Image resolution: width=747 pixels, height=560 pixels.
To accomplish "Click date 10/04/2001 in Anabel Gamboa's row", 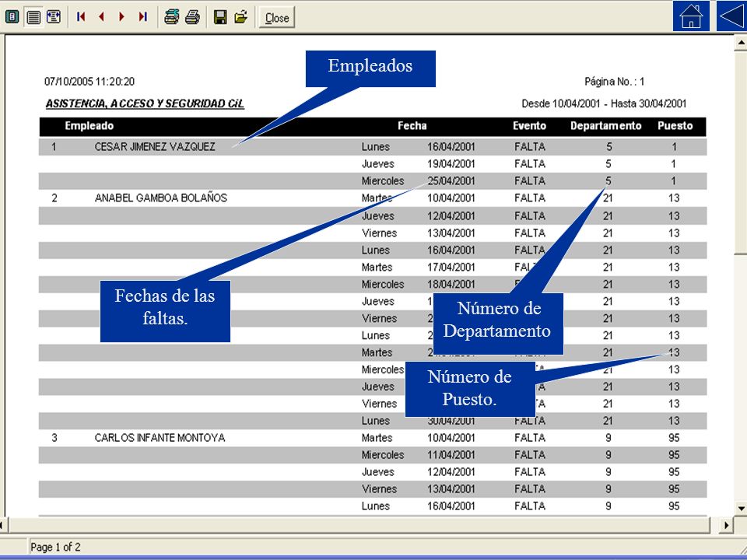I will 451,198.
